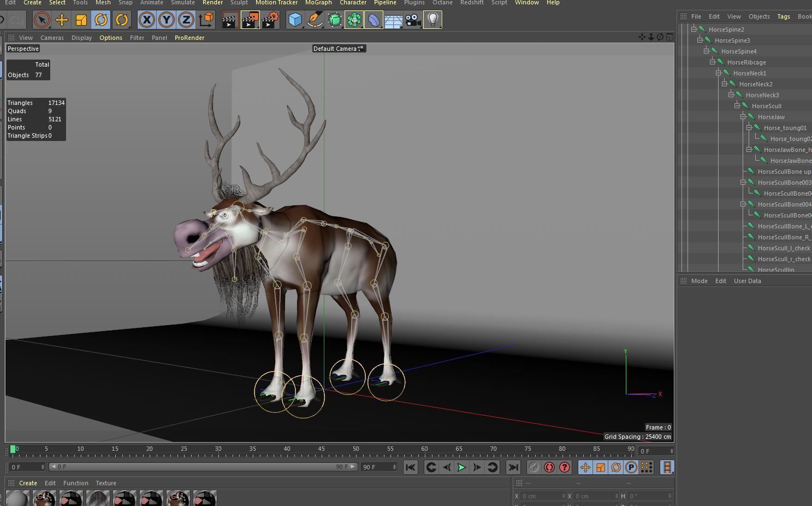Click the toggle active view icon

(x=669, y=37)
